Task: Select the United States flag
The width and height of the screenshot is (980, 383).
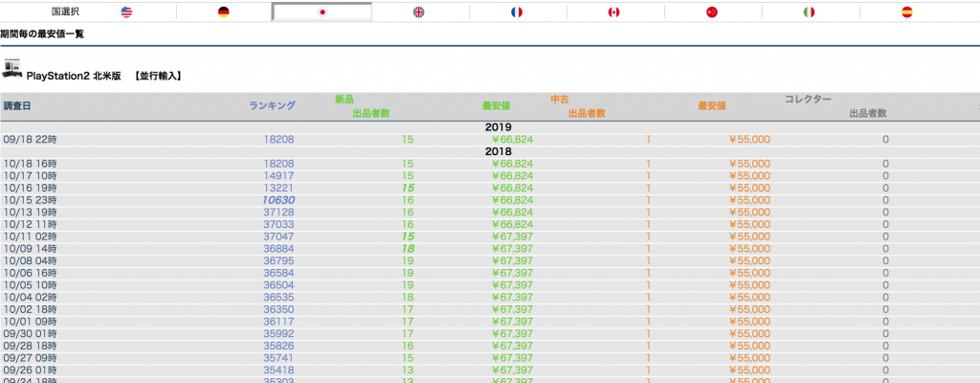Action: tap(126, 12)
